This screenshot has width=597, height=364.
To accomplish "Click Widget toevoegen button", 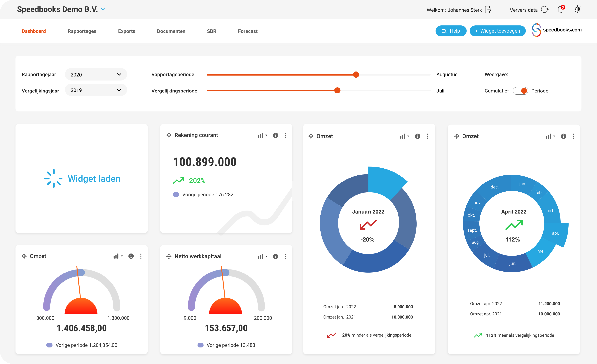I will 497,31.
